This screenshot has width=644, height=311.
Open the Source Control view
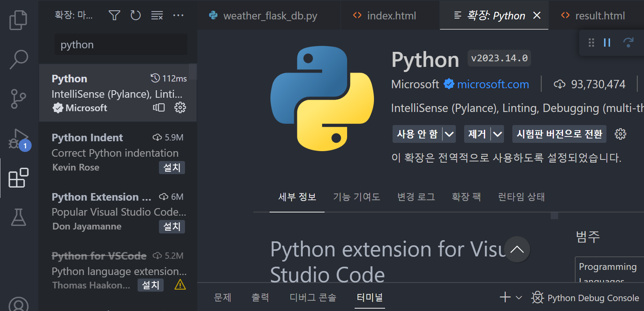pyautogui.click(x=19, y=99)
